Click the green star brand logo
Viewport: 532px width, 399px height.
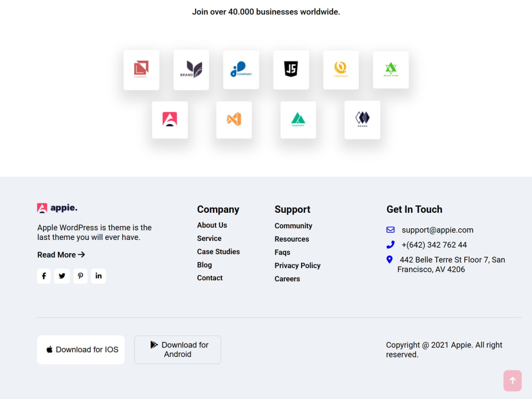tap(391, 70)
